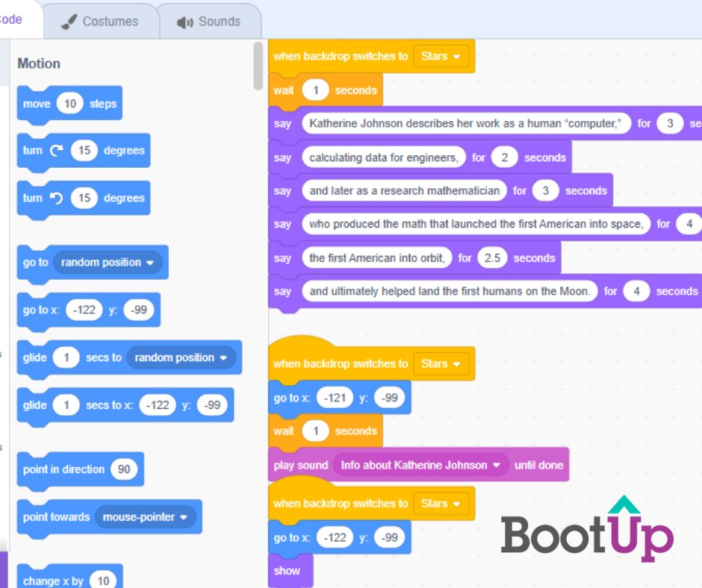Click the first wait block's seconds value
This screenshot has height=588, width=702.
point(316,90)
